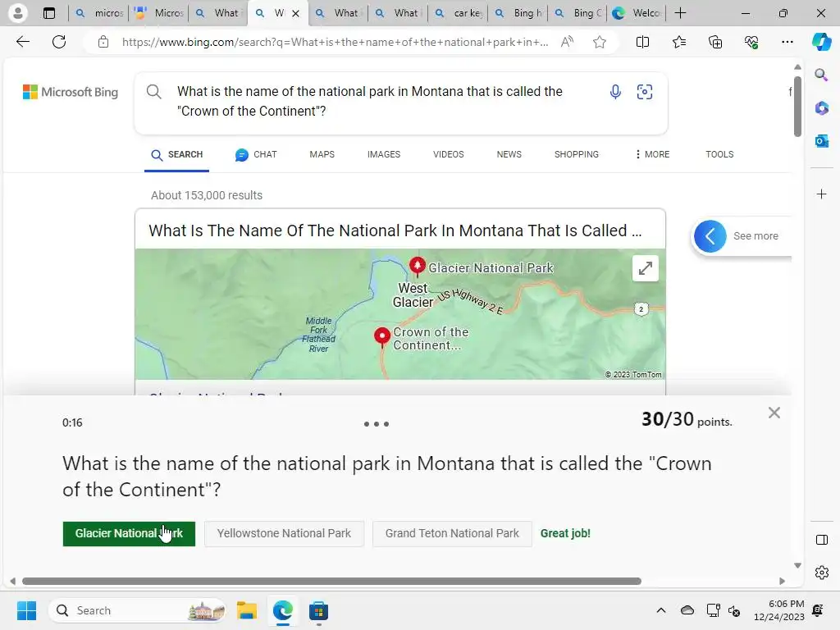Open Settings and more ellipsis menu

point(787,42)
